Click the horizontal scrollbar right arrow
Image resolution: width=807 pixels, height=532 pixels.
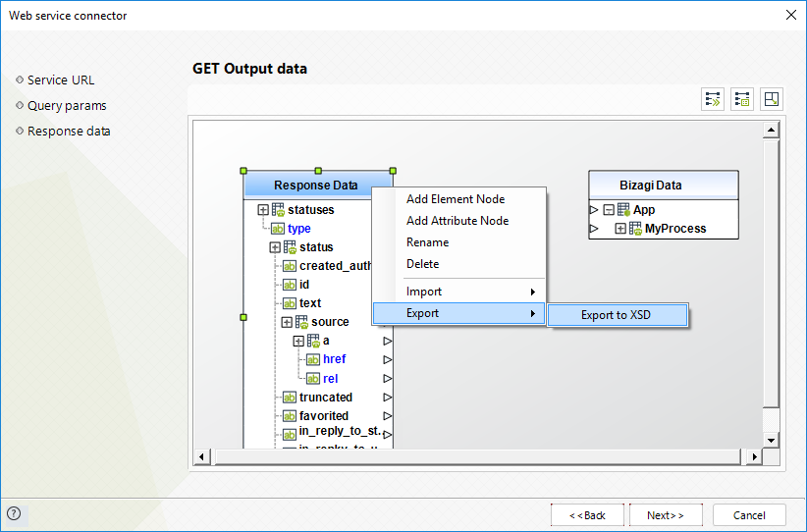[x=755, y=456]
